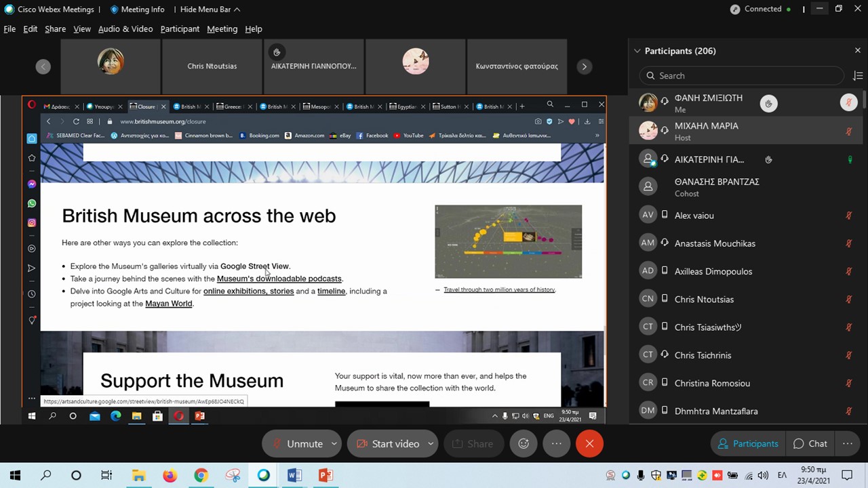Image resolution: width=868 pixels, height=488 pixels.
Task: Toggle muted mic icon for Christina Romosiou
Action: pos(849,383)
